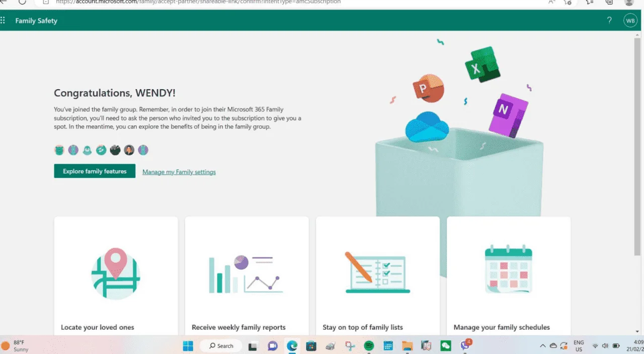Image resolution: width=644 pixels, height=354 pixels.
Task: Select the portrait photo family member avatar
Action: click(x=129, y=150)
